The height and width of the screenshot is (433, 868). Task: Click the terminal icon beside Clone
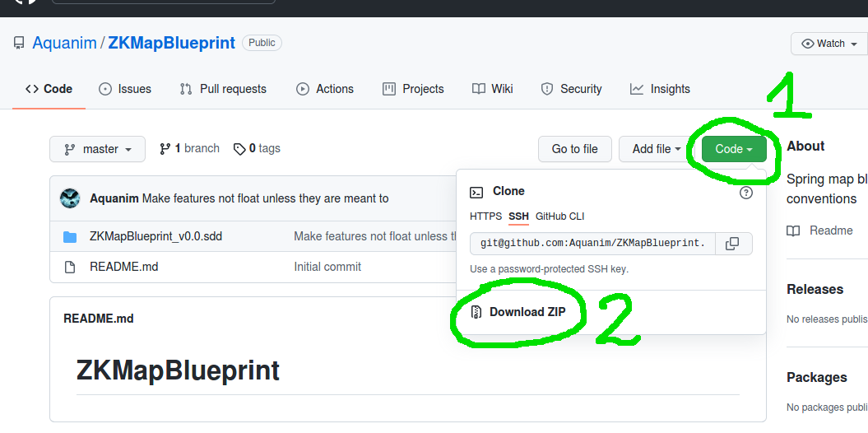476,192
